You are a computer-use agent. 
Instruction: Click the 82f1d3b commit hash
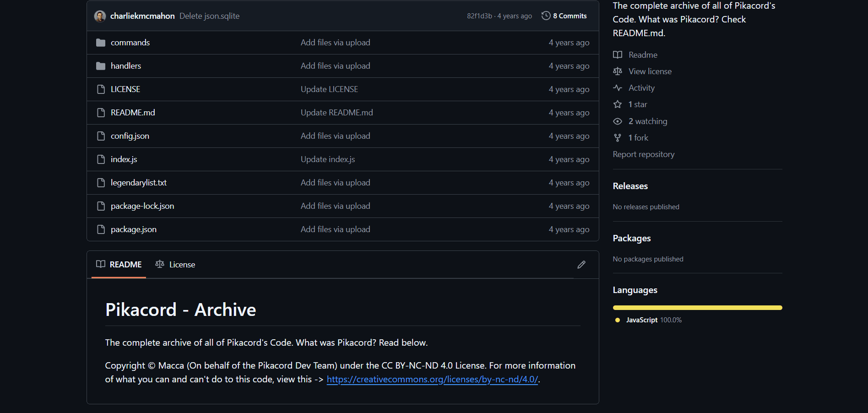[x=479, y=16]
